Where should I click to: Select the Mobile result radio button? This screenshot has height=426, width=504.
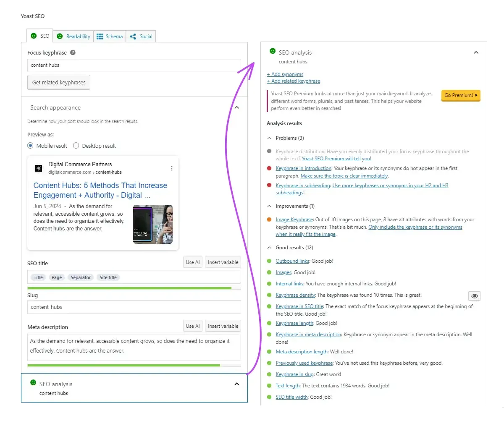pos(30,146)
